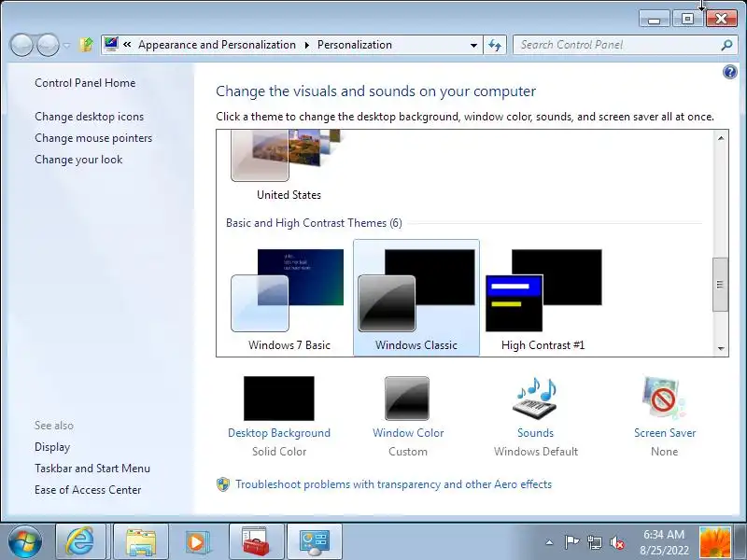
Task: Open the address bar history dropdown
Action: point(473,45)
